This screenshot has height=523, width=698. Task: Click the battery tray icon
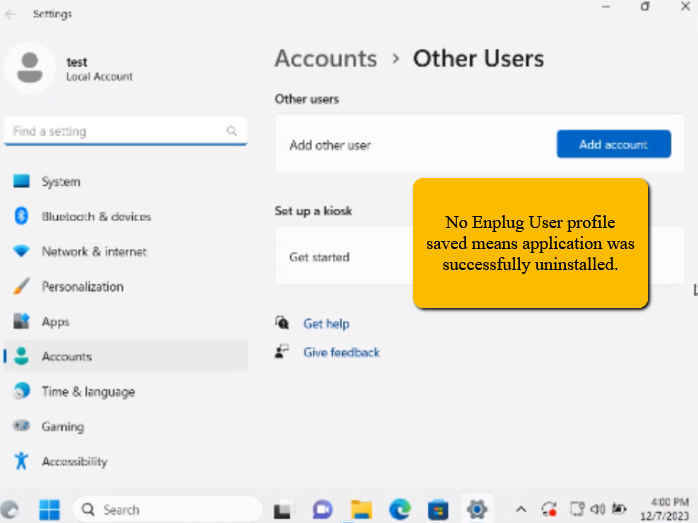(x=619, y=509)
